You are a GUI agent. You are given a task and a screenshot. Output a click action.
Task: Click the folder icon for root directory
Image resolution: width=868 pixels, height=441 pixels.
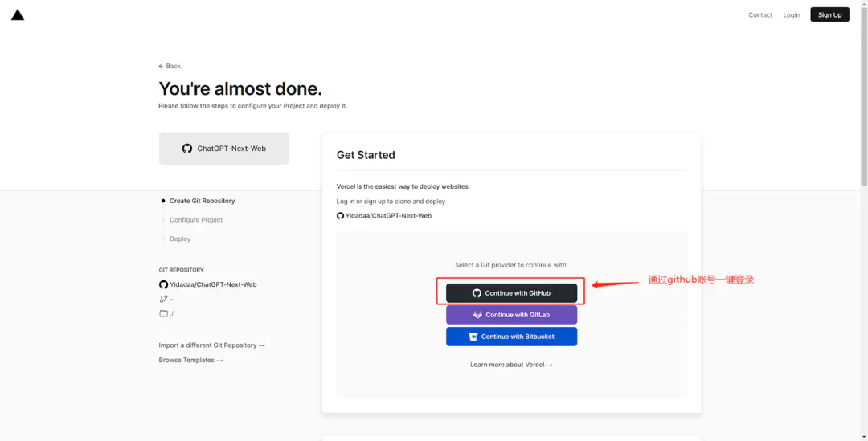[163, 313]
